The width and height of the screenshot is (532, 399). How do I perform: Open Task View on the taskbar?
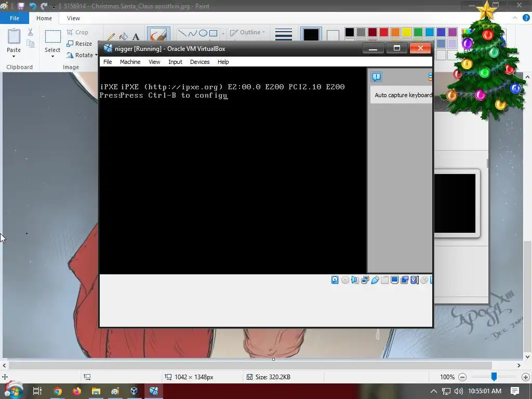(x=37, y=391)
